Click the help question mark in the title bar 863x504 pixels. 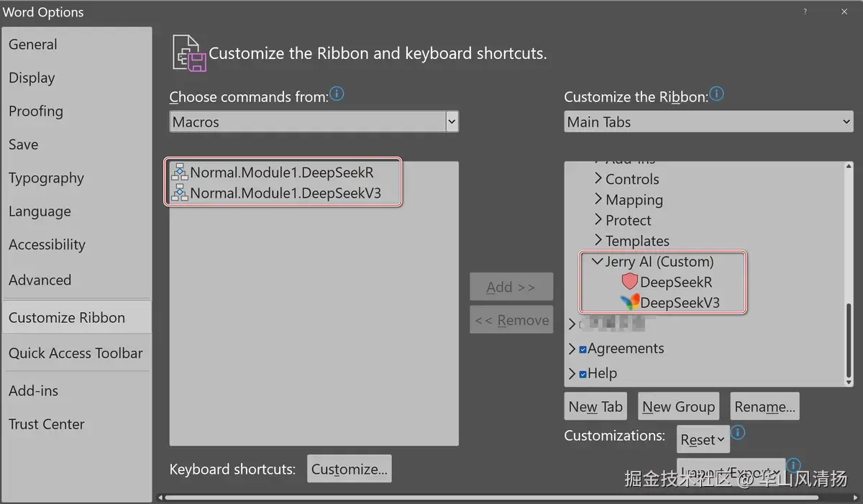805,12
